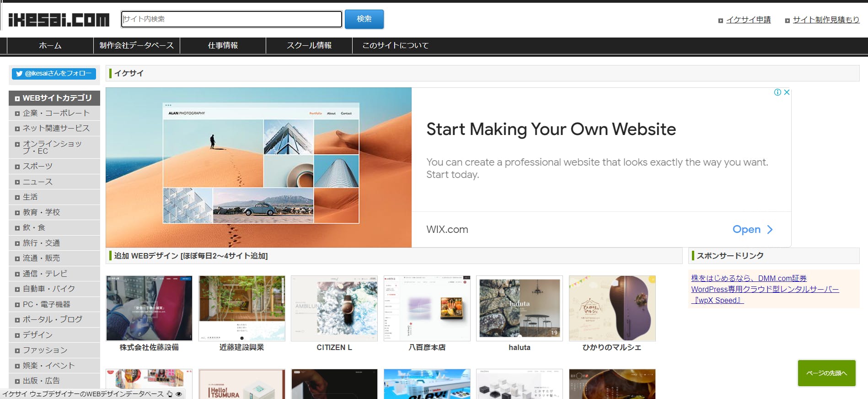The width and height of the screenshot is (868, 399).
Task: Click the ikesai.com logo
Action: click(59, 19)
